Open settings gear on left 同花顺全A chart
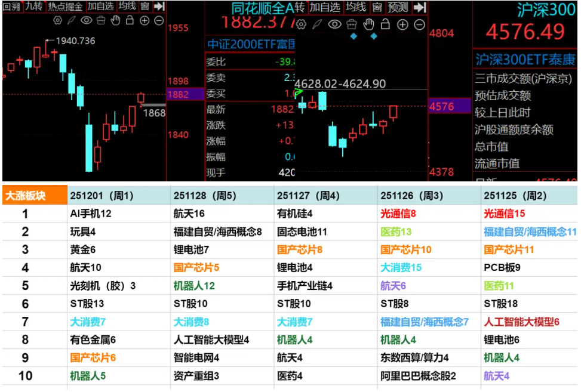 point(58,20)
